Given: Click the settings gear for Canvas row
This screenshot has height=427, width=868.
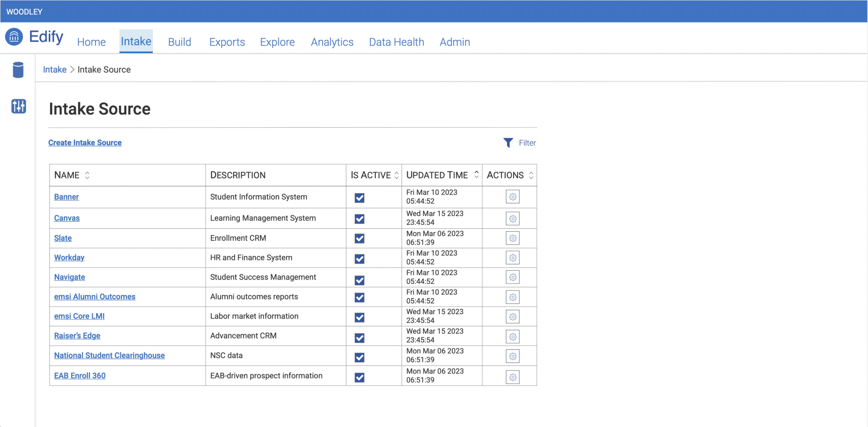Looking at the screenshot, I should pos(513,218).
